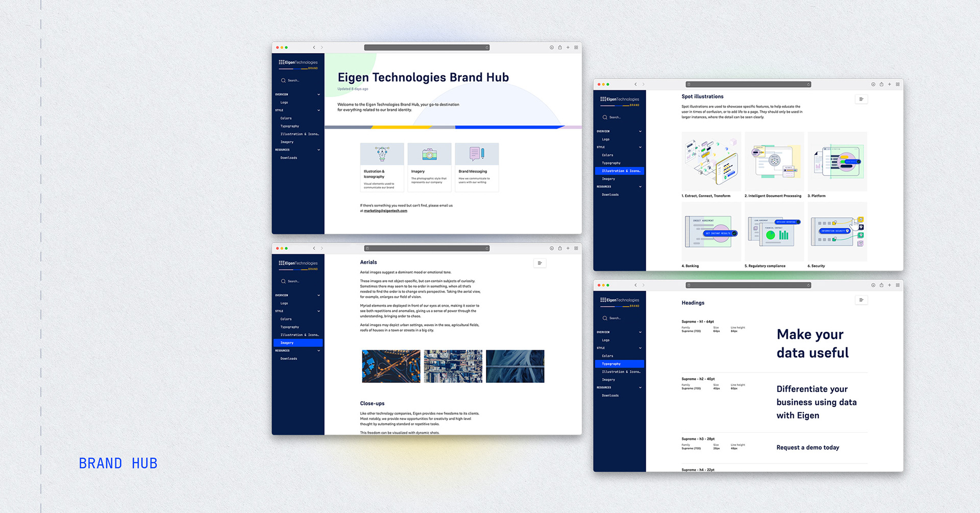The height and width of the screenshot is (513, 980).
Task: Click forward arrow in Brand Hub home window
Action: tap(322, 47)
